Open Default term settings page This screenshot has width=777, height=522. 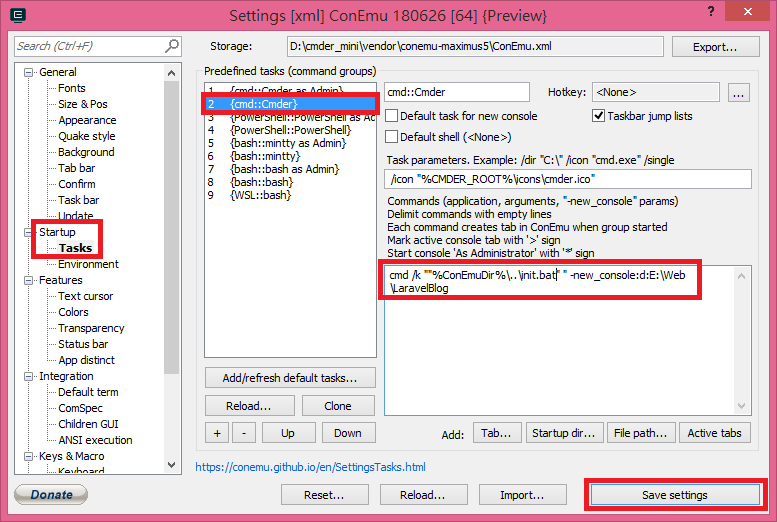[88, 392]
